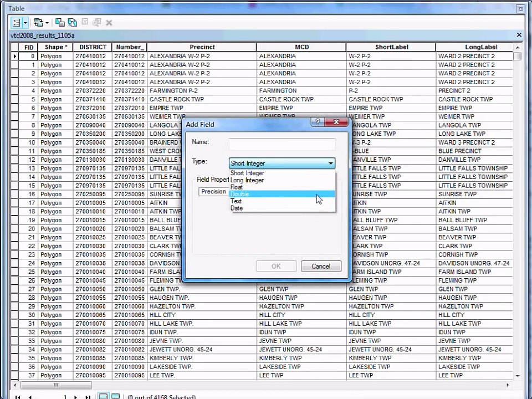This screenshot has width=532, height=399.
Task: Click the table's top-left select-all corner box
Action: tap(14, 47)
